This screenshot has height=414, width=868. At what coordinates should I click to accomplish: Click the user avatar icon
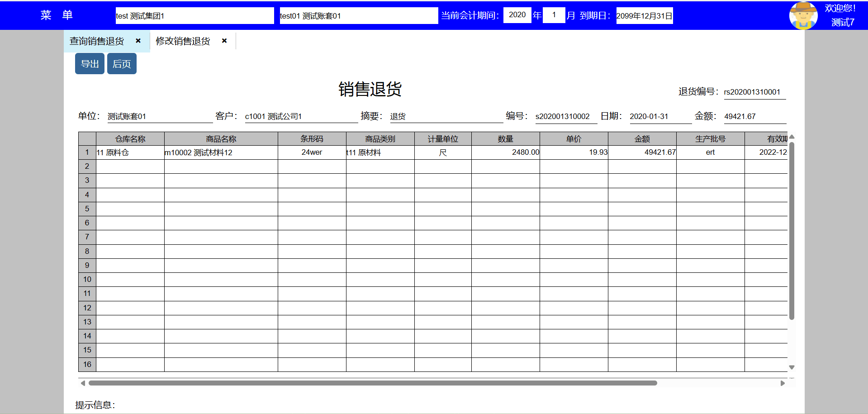pyautogui.click(x=803, y=15)
